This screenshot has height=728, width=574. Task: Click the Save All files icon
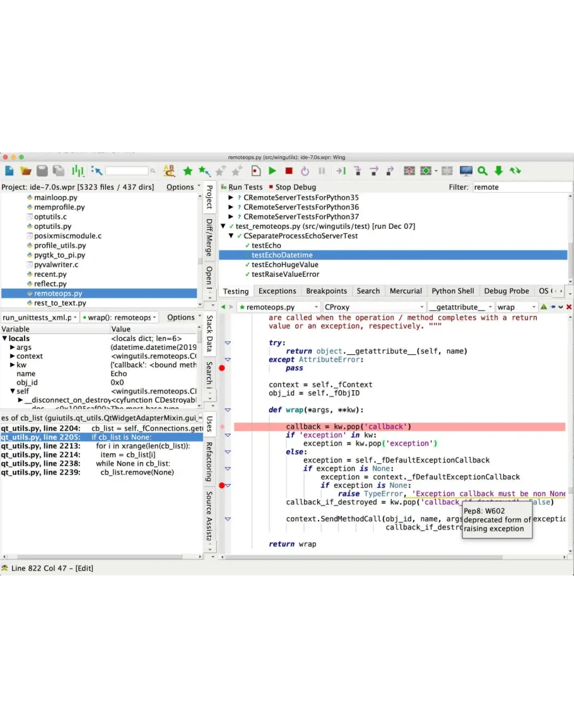click(59, 171)
